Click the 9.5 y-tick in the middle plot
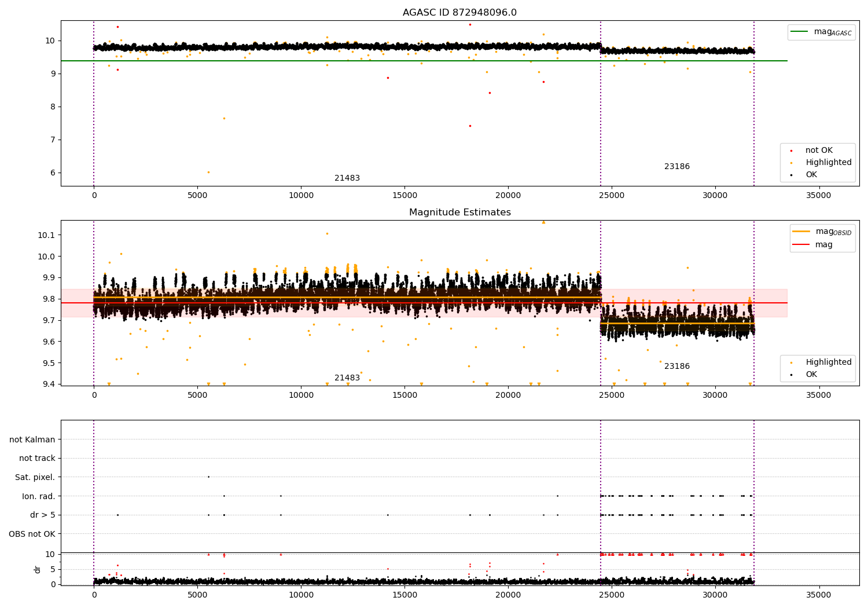 pyautogui.click(x=50, y=363)
